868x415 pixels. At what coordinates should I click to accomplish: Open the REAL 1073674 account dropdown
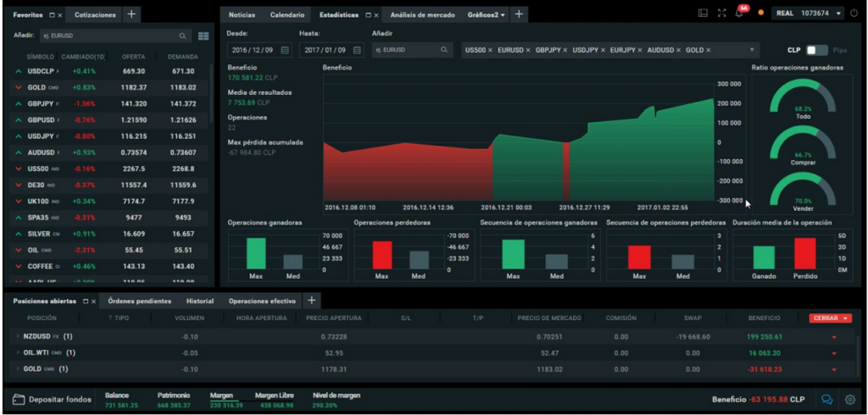(x=810, y=14)
